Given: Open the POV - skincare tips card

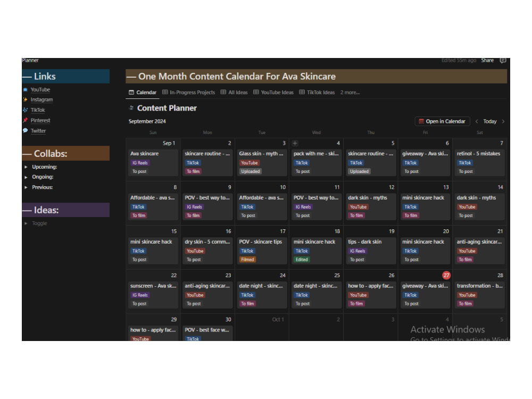Looking at the screenshot, I should click(x=262, y=251).
